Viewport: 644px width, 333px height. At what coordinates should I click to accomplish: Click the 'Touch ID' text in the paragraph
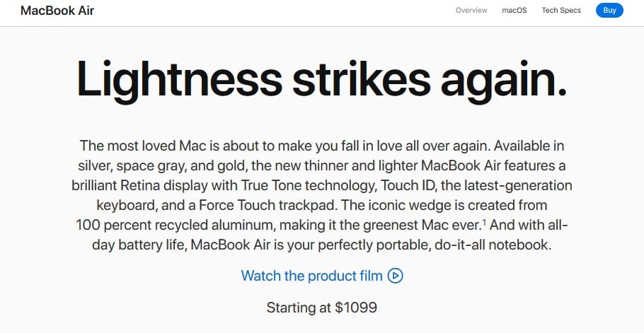click(408, 185)
